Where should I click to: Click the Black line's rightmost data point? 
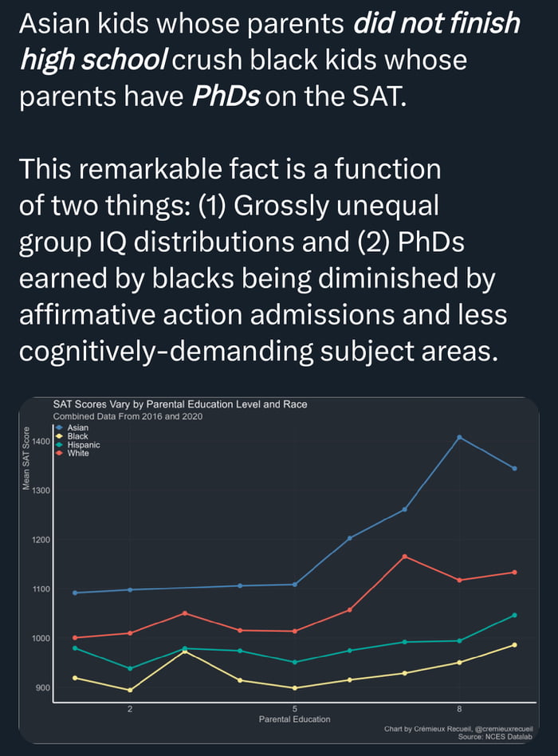point(514,644)
